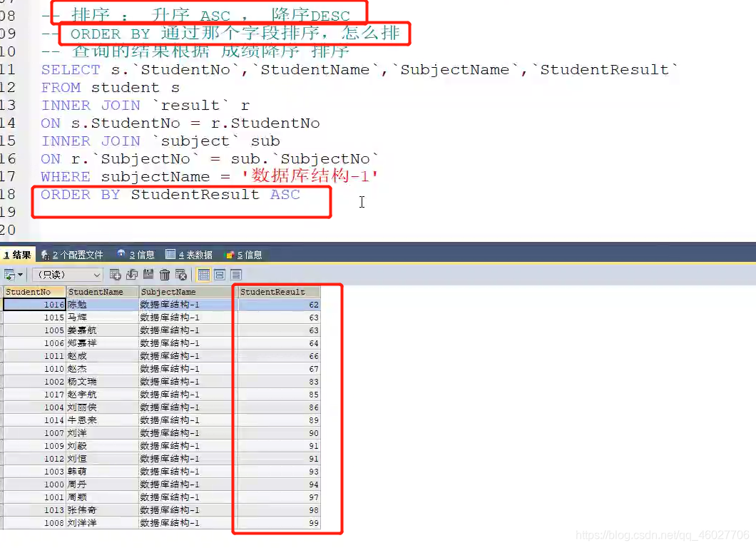756x548 pixels.
Task: Click the duplicate row icon
Action: pos(132,275)
